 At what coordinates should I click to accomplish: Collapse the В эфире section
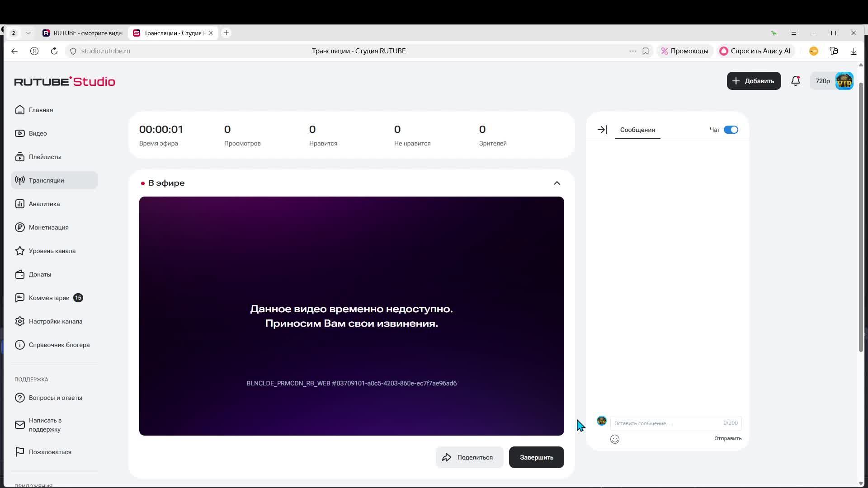coord(557,183)
